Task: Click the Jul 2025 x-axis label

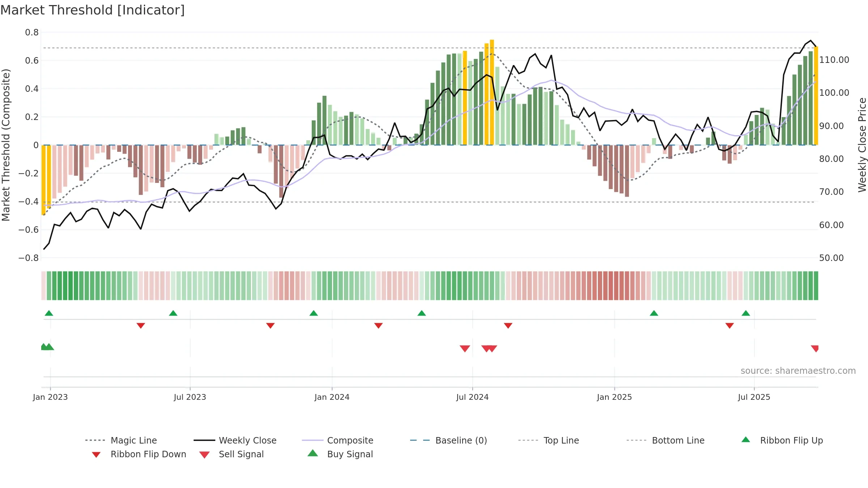Action: [754, 397]
